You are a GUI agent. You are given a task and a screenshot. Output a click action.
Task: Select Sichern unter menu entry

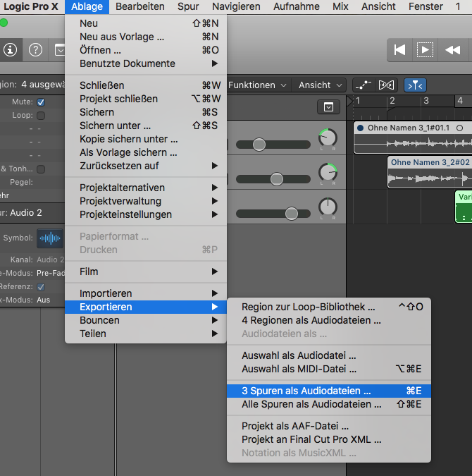[x=146, y=126]
